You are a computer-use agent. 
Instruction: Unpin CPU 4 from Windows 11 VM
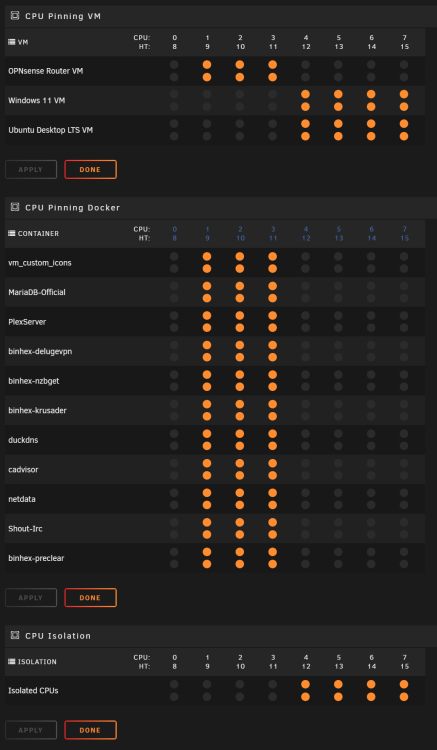point(306,94)
